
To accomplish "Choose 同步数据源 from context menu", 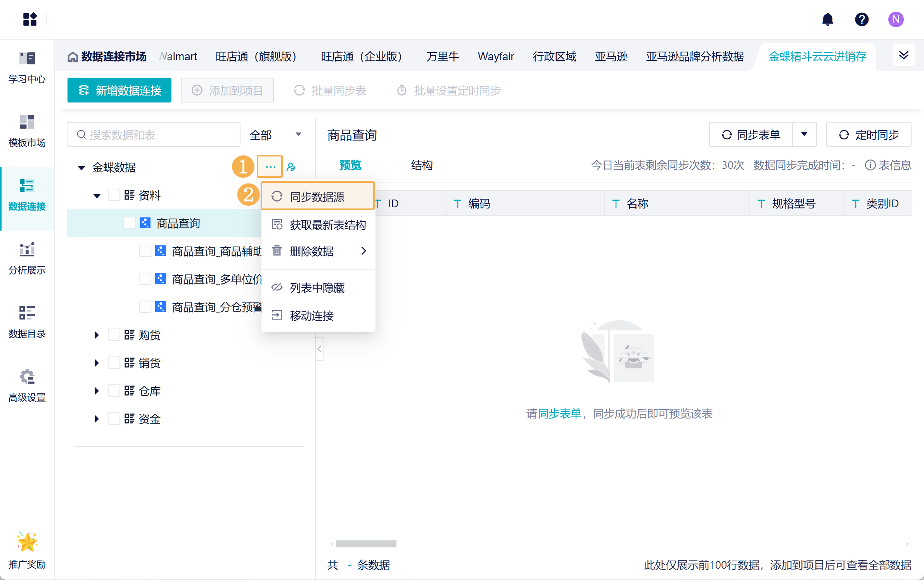I will click(x=317, y=197).
